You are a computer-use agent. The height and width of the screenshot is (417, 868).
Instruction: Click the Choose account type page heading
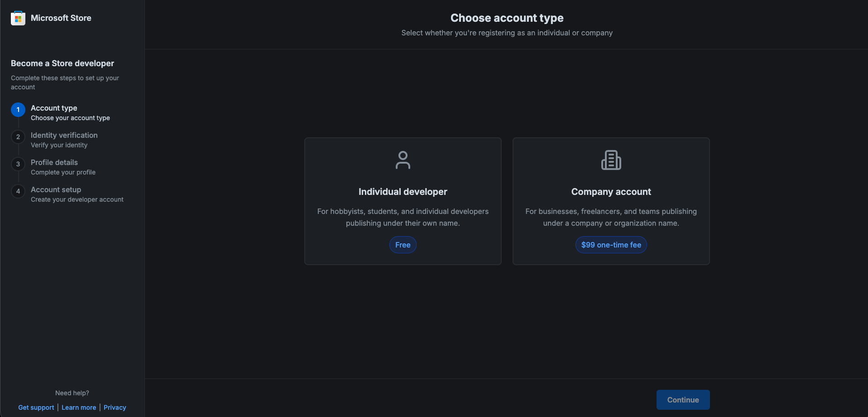coord(507,18)
